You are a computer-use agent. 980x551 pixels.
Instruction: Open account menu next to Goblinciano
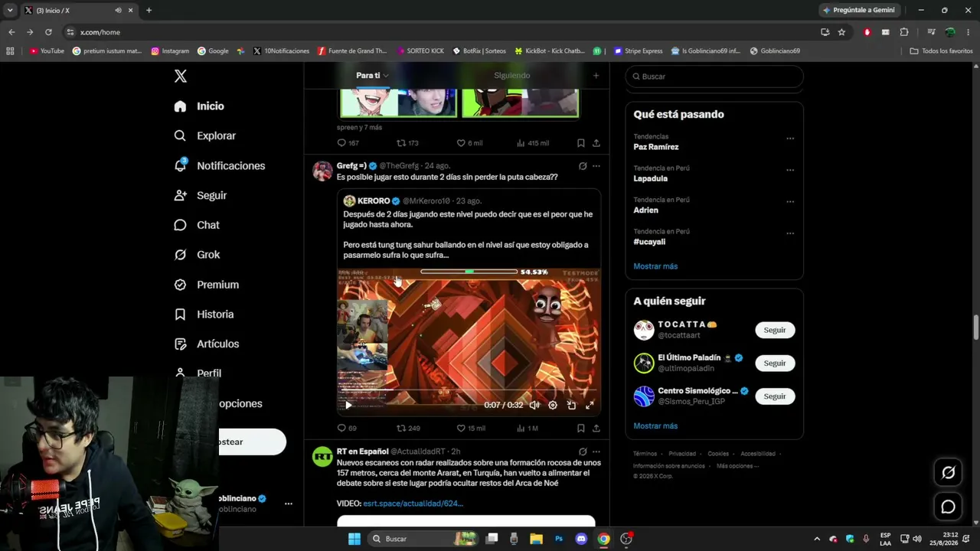click(x=289, y=504)
